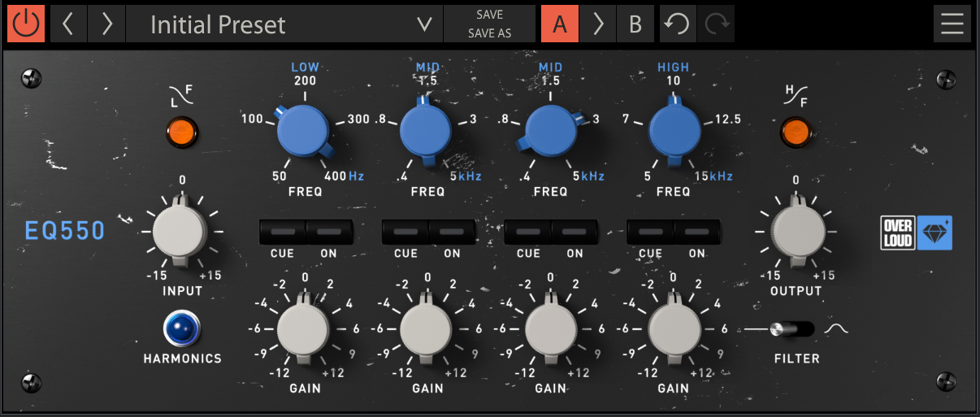Click the Overloud diamond logo

(934, 232)
